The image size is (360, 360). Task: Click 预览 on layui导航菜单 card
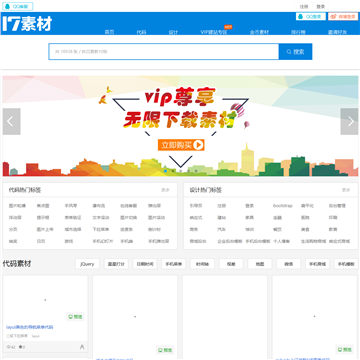[x=75, y=317]
